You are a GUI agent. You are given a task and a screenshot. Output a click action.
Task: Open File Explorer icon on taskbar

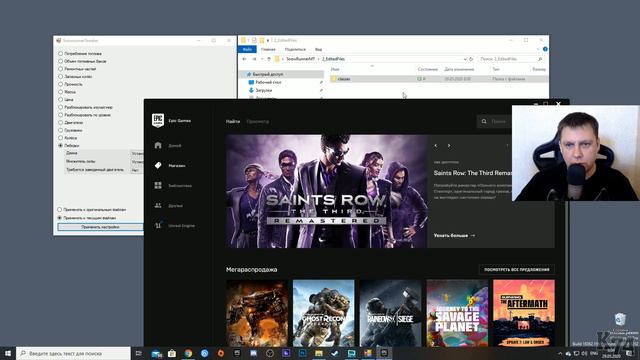click(319, 353)
